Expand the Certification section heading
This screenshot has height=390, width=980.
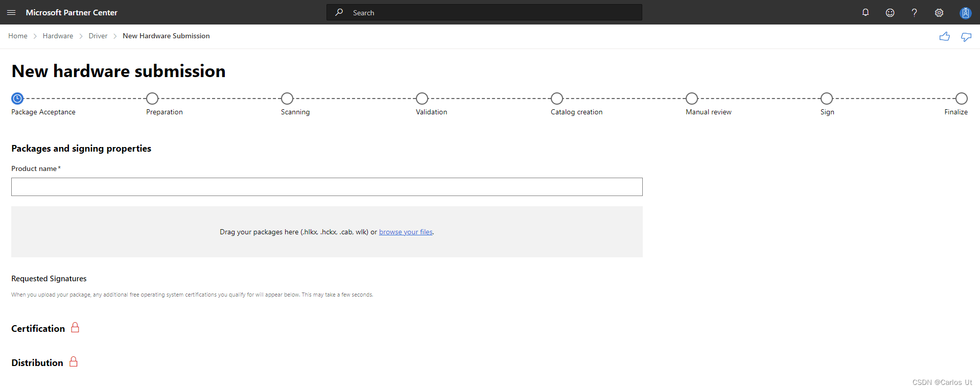point(38,328)
